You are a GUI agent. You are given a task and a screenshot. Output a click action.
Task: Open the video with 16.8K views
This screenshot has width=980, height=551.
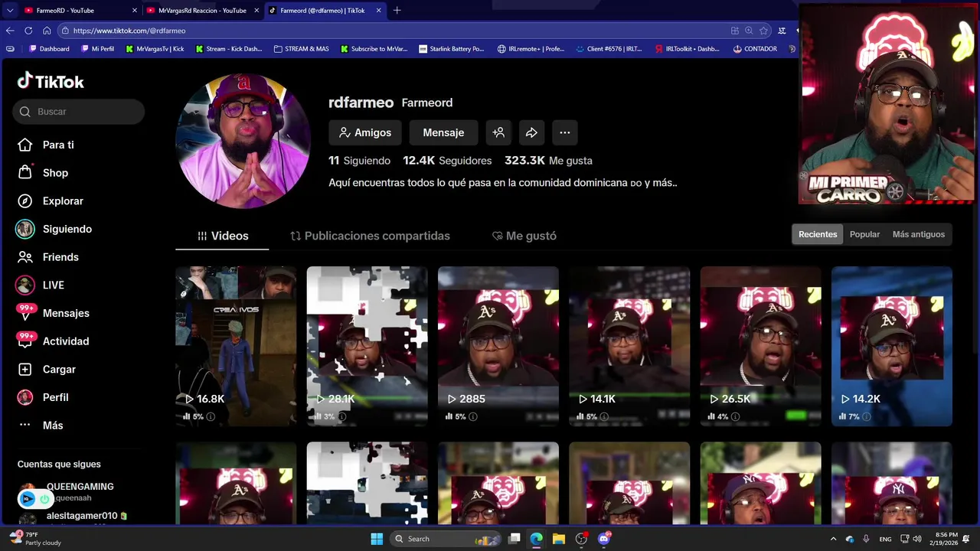pos(236,346)
